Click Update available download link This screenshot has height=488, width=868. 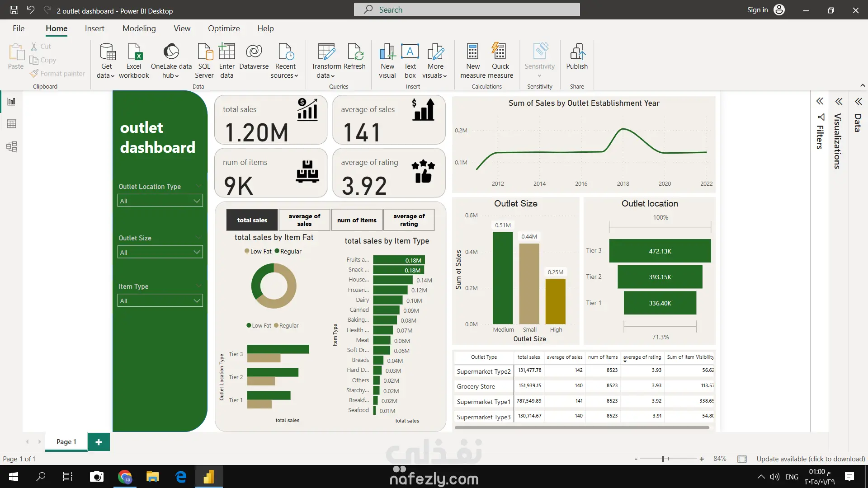coord(811,459)
